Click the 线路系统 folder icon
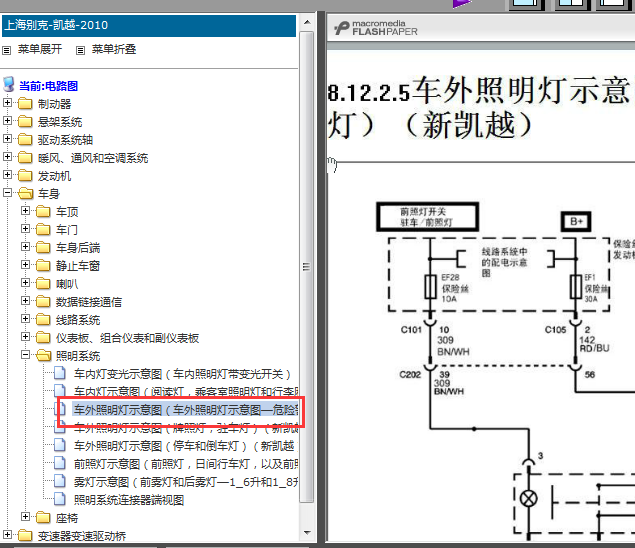Image resolution: width=635 pixels, height=548 pixels. coord(43,320)
